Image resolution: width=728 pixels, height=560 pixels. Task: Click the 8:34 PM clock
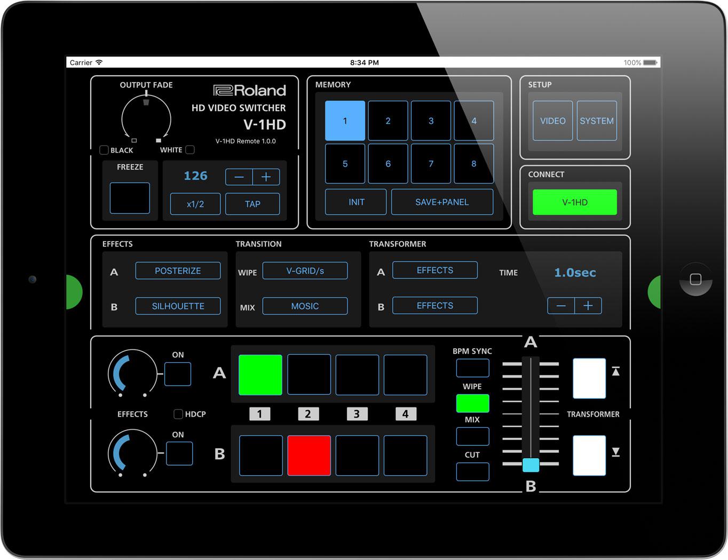[365, 62]
